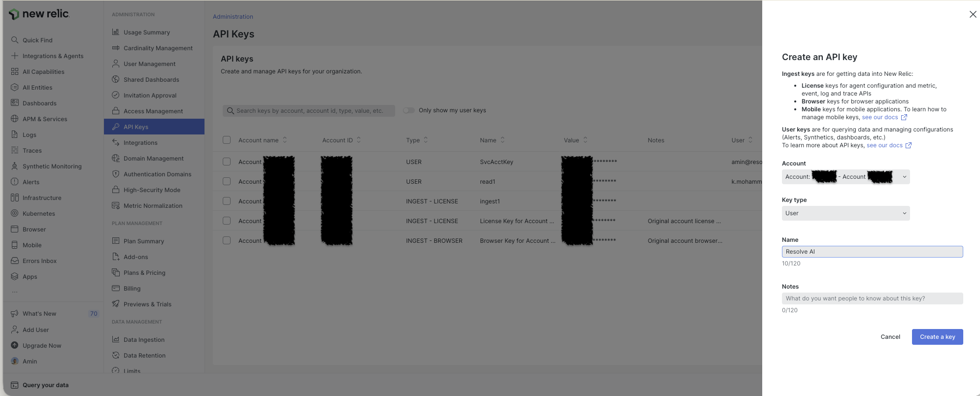Click the Amin user avatar
The height and width of the screenshot is (396, 980).
15,361
